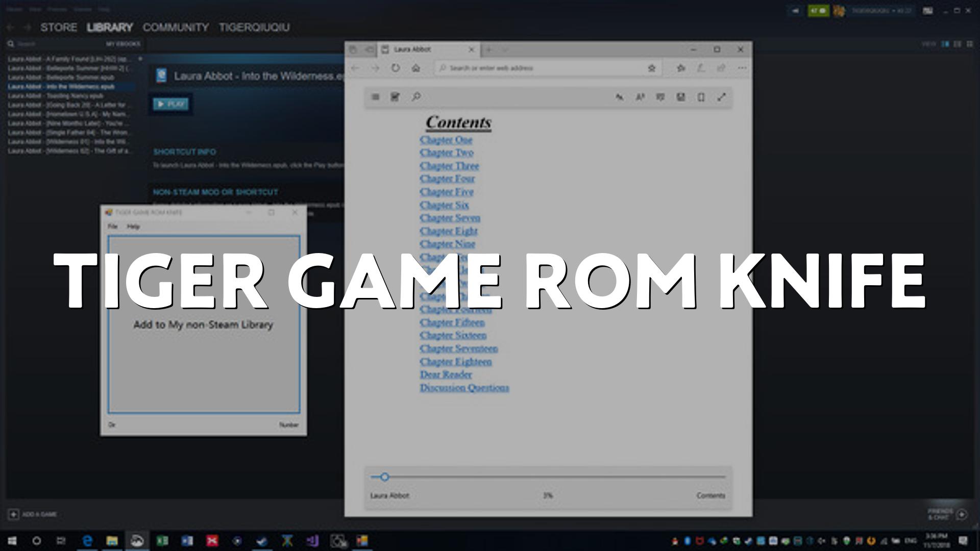Select the Laura Abbot tab in Edge
Viewport: 980px width, 551px height.
point(429,49)
